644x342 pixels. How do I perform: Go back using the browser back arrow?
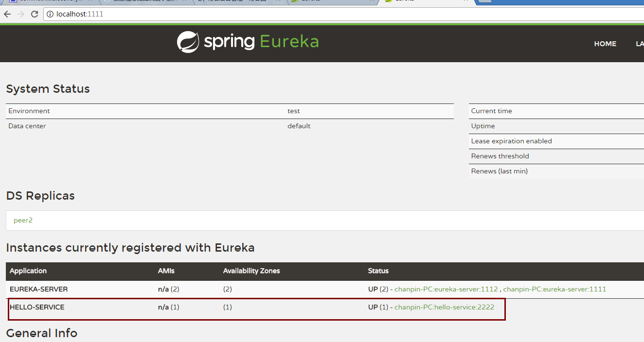click(7, 14)
